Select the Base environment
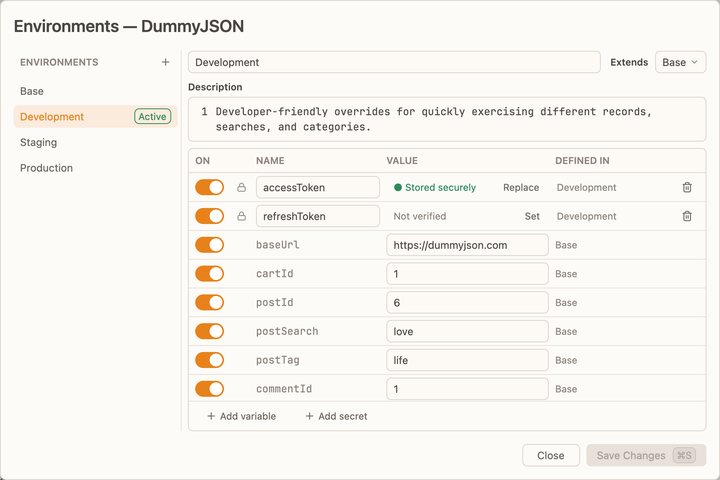The width and height of the screenshot is (720, 480). 96,91
